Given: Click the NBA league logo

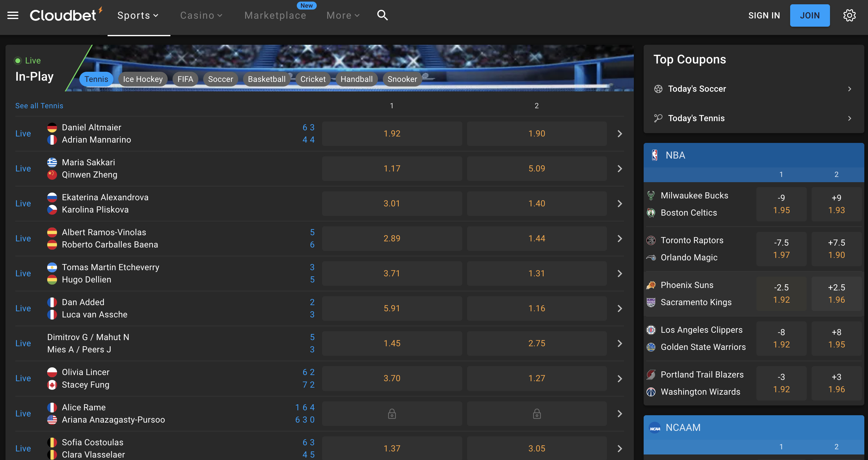Looking at the screenshot, I should coord(655,155).
